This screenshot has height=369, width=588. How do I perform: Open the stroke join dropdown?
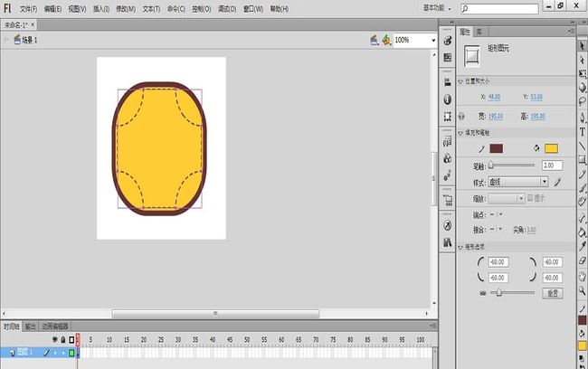(x=496, y=229)
